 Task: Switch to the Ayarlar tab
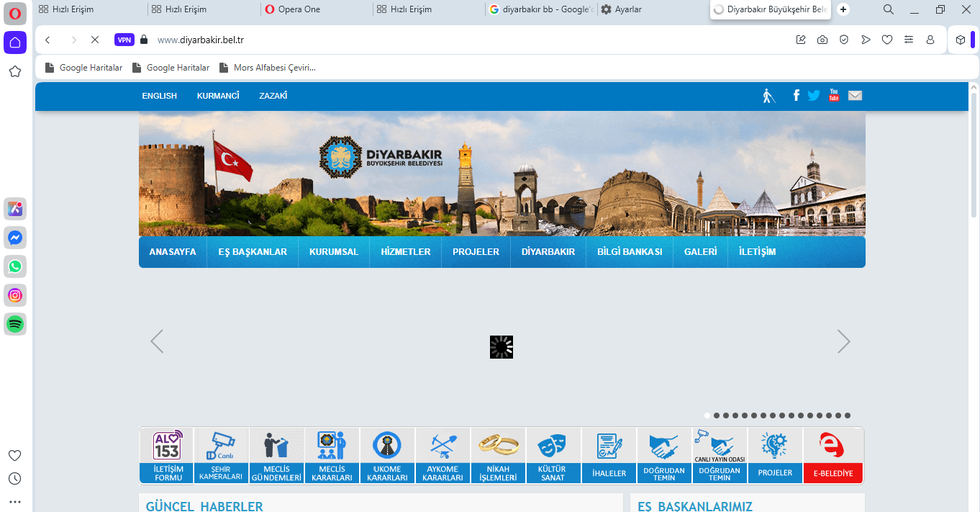(653, 9)
